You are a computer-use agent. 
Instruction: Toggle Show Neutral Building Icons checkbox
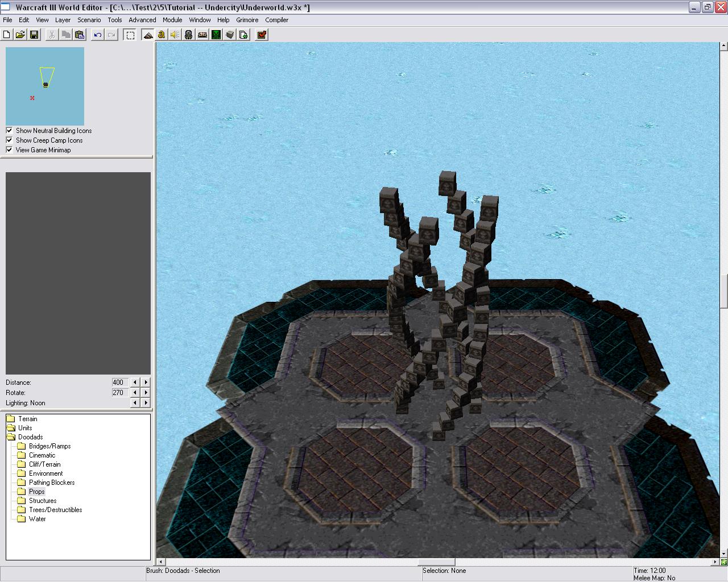(x=9, y=130)
